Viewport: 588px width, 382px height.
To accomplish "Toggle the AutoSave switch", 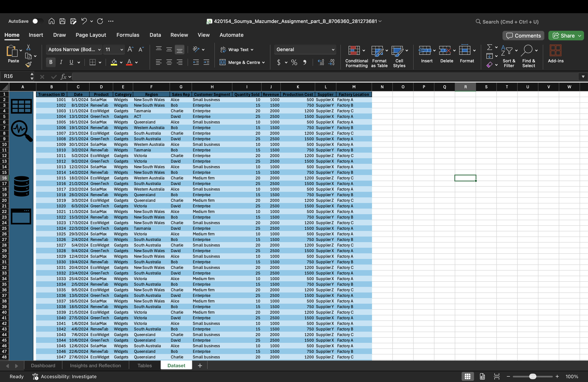I will click(38, 21).
